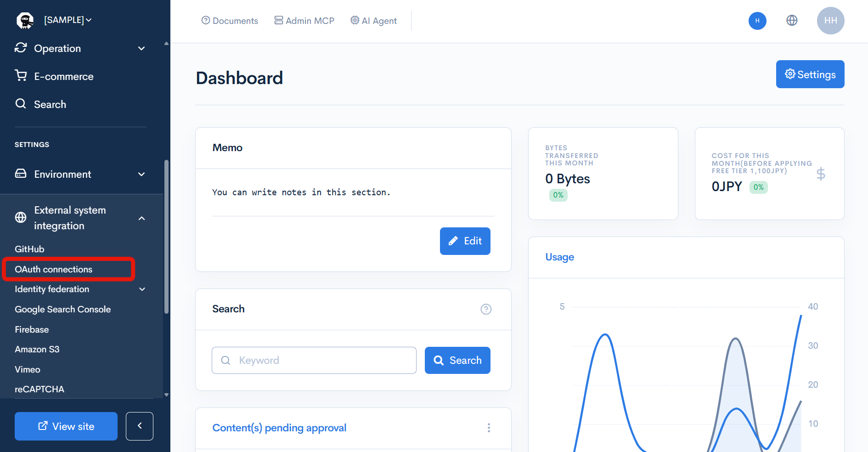The width and height of the screenshot is (868, 452).
Task: Open the sidebar Search menu item
Action: tap(50, 104)
